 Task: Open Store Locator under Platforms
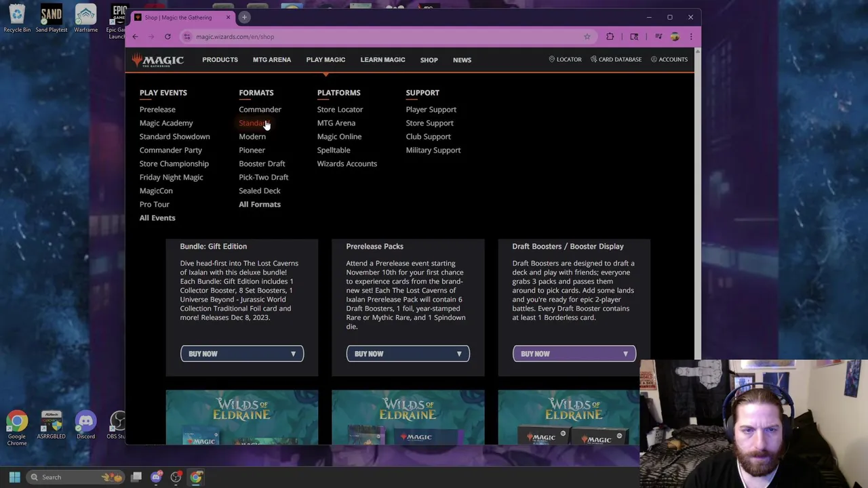click(x=340, y=109)
